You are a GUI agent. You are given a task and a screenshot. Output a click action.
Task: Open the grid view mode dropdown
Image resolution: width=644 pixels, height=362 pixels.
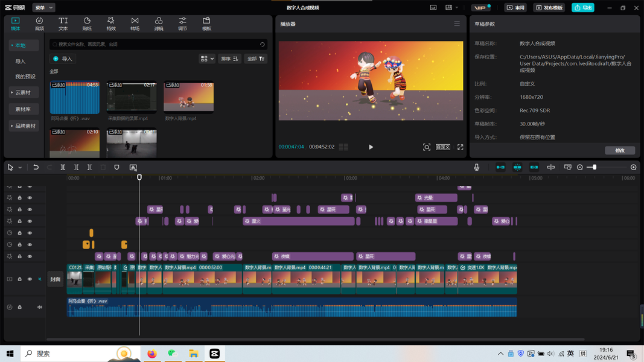click(207, 59)
